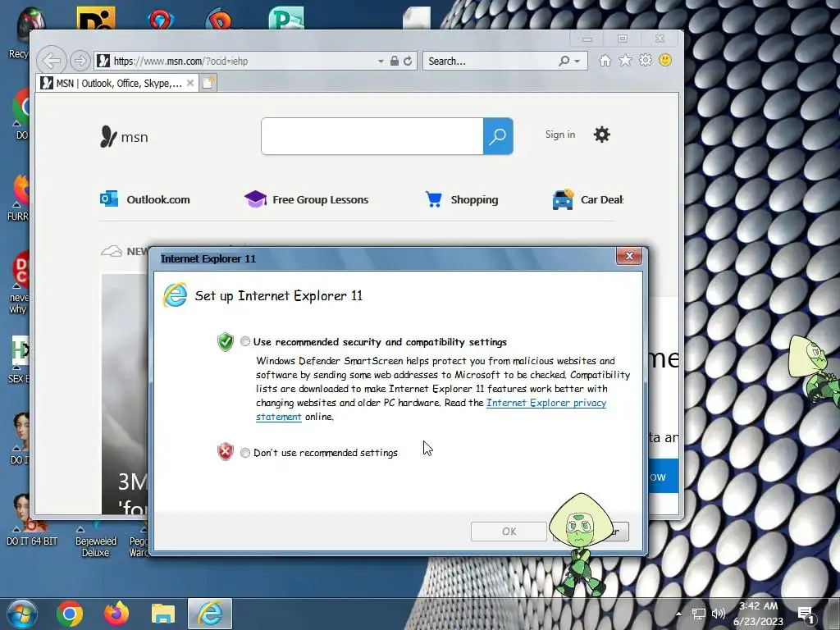Click the IE search magnifier icon
Viewport: 840px width, 630px height.
click(564, 61)
